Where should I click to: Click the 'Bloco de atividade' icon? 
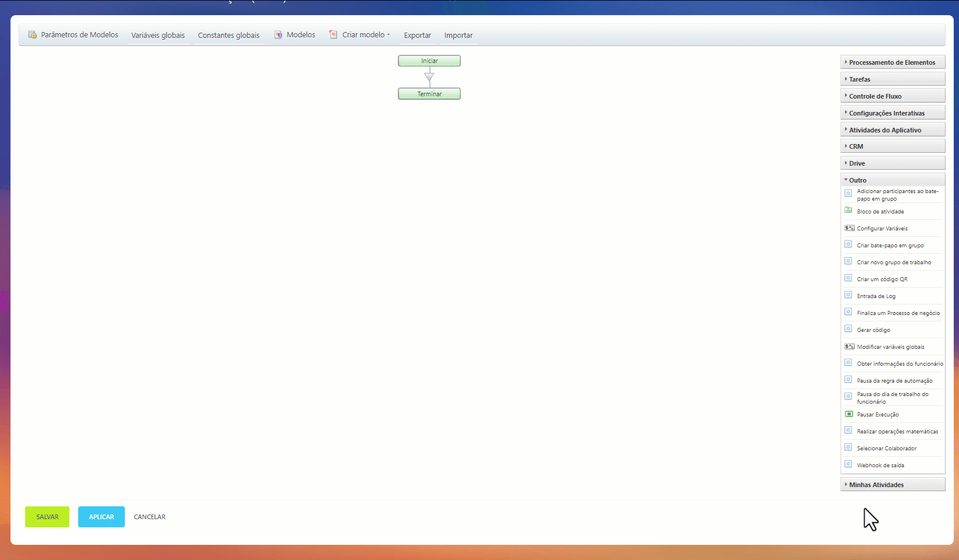(x=848, y=210)
